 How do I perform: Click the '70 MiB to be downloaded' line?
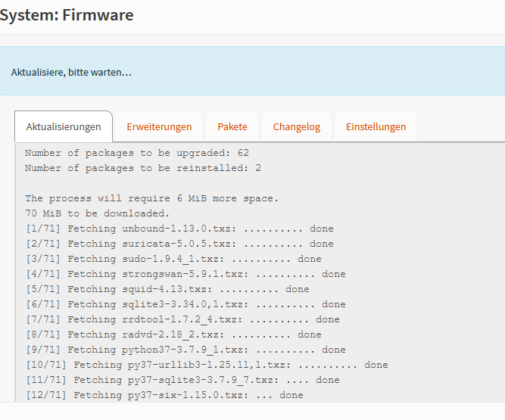click(x=97, y=213)
